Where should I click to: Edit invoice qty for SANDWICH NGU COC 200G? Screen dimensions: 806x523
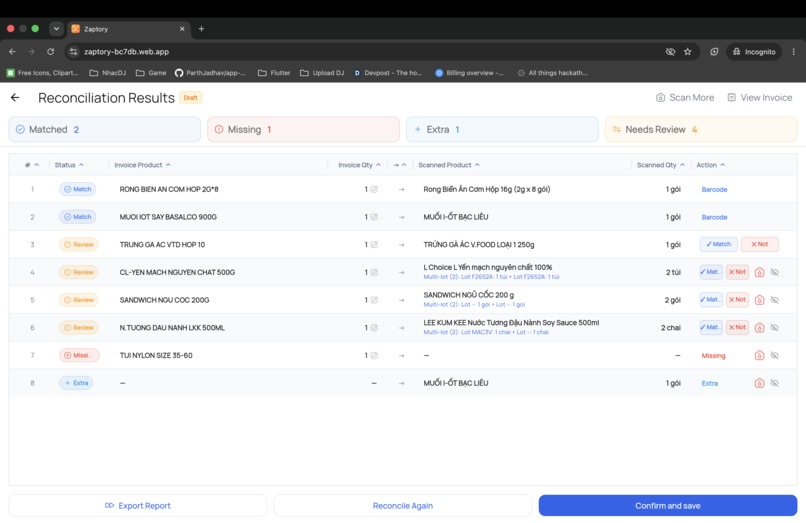click(374, 300)
